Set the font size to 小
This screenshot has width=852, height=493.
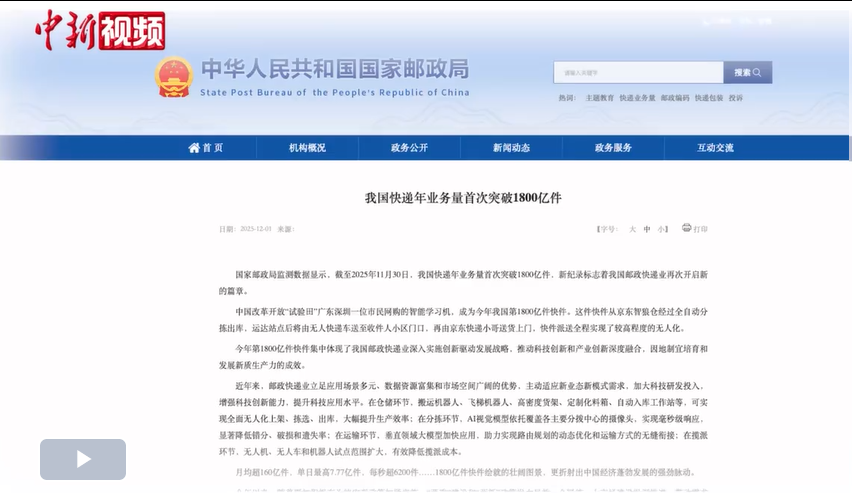coord(661,229)
